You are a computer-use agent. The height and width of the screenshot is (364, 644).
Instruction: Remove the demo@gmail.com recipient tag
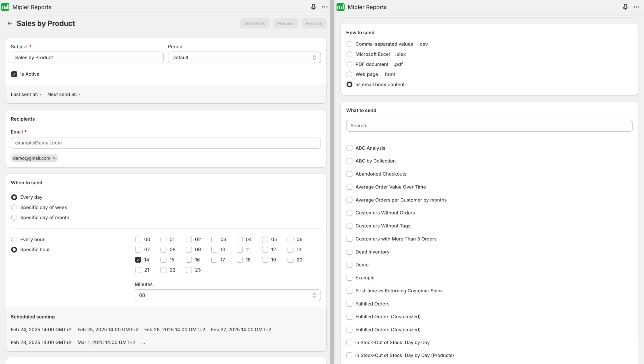(x=54, y=158)
